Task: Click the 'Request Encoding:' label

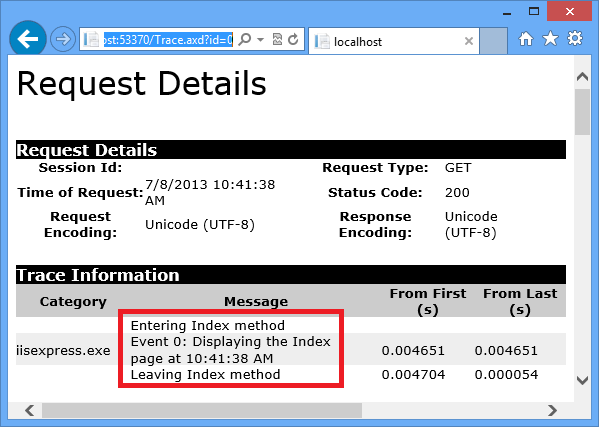Action: coord(80,225)
